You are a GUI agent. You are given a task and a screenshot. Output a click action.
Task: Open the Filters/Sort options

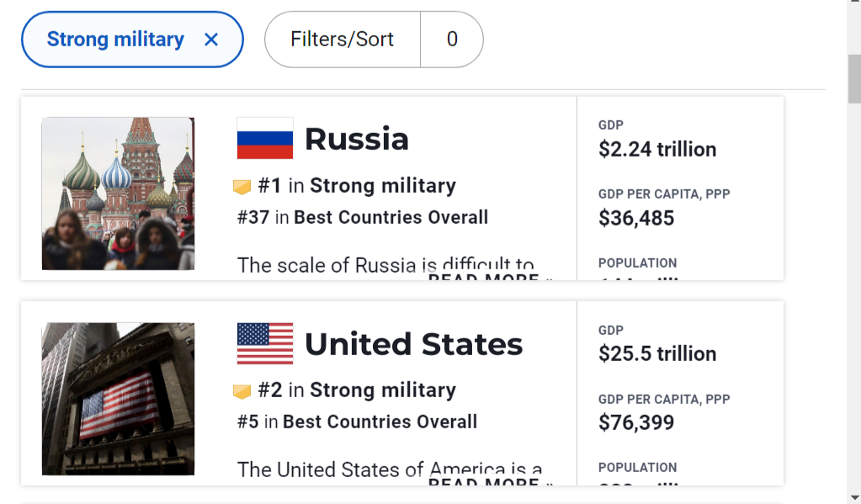pos(342,40)
